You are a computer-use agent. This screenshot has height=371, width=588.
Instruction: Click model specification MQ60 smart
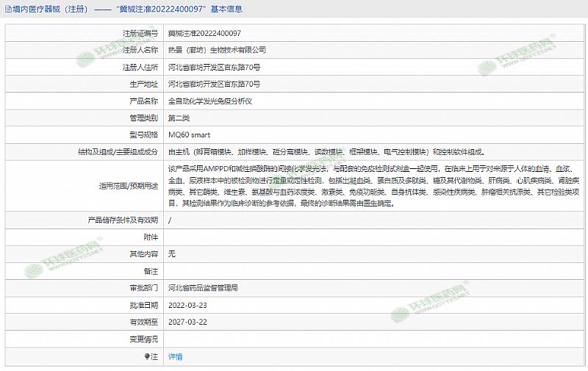tap(189, 135)
